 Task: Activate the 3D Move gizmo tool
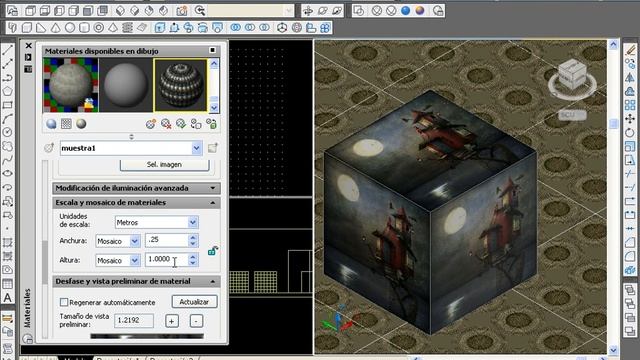point(282,27)
